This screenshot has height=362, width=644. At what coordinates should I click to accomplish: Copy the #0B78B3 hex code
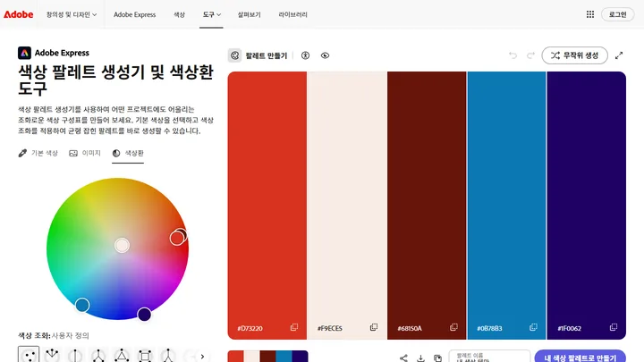tap(533, 327)
